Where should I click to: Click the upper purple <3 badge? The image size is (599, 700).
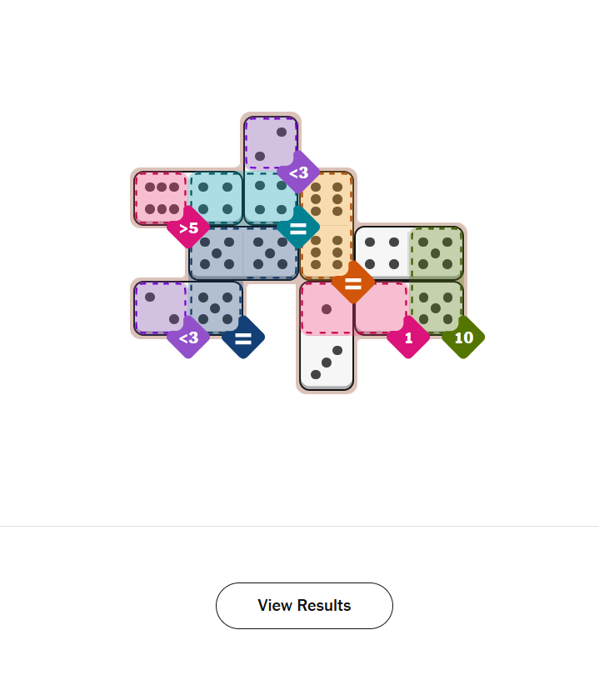(298, 172)
